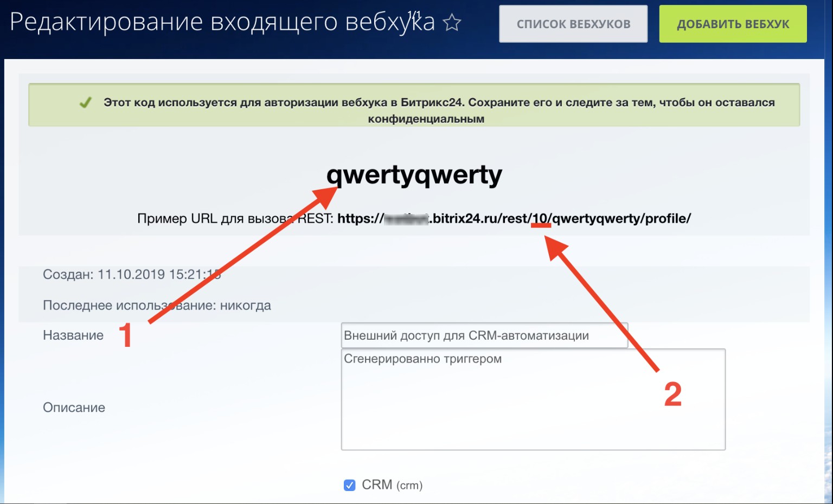Click the example REST URL ending in profile/
The image size is (833, 504).
click(514, 218)
